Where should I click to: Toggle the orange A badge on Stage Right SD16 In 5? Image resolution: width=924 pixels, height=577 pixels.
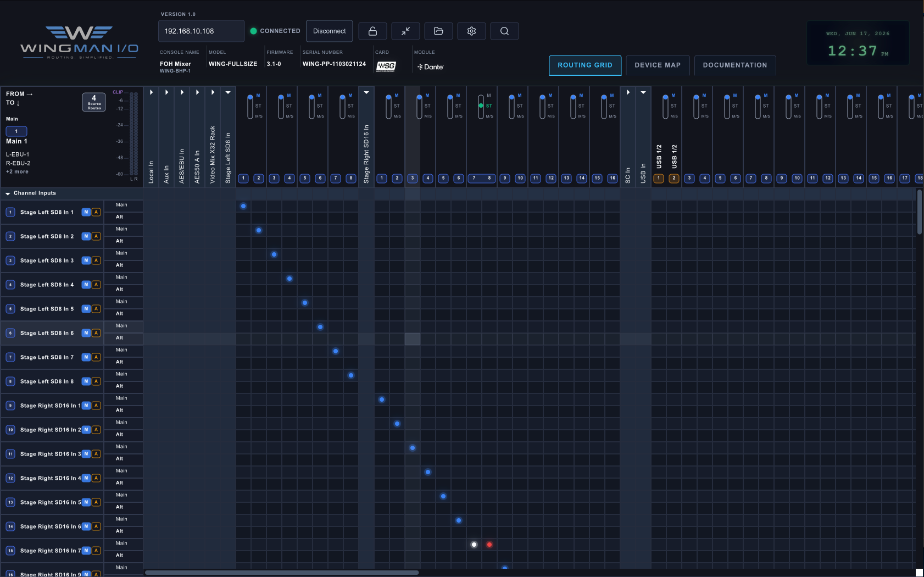tap(96, 502)
